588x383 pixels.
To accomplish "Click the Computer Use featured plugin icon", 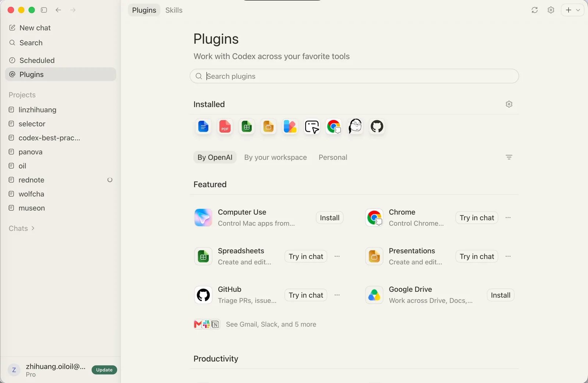I will [x=203, y=218].
